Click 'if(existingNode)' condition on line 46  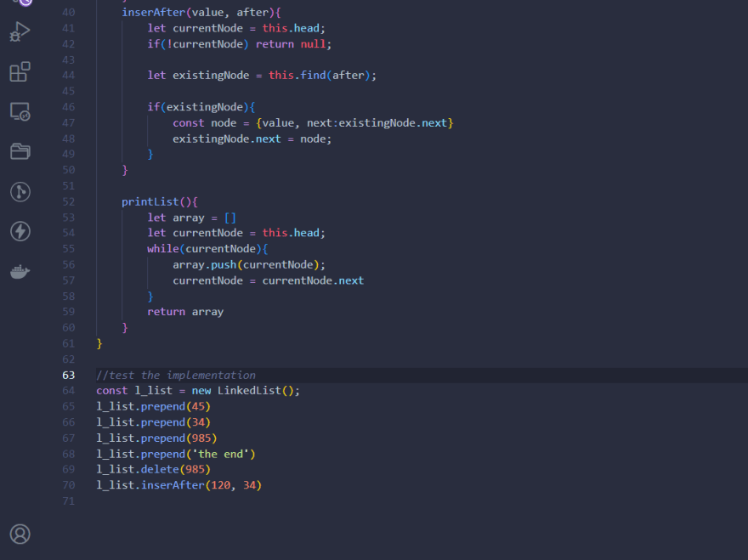coord(201,107)
